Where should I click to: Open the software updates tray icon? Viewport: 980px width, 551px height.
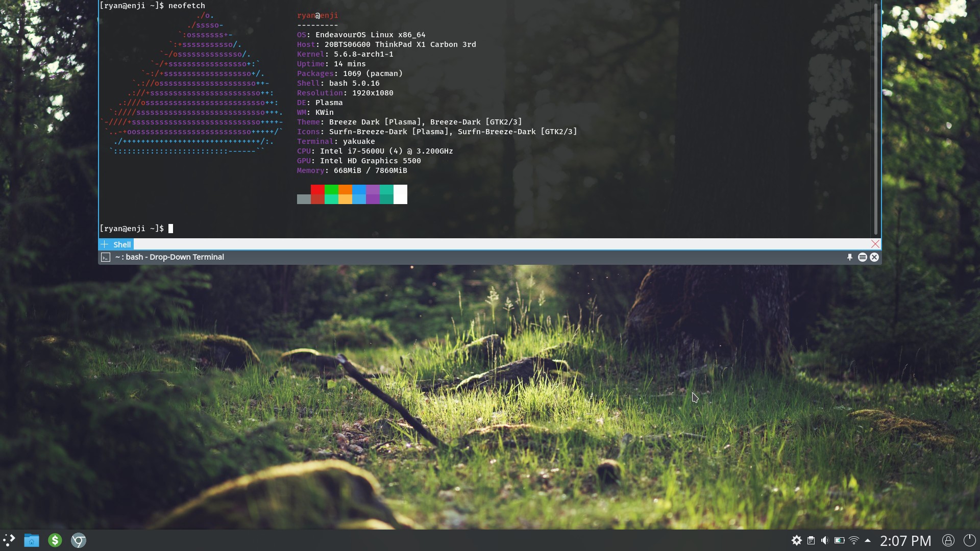point(797,540)
